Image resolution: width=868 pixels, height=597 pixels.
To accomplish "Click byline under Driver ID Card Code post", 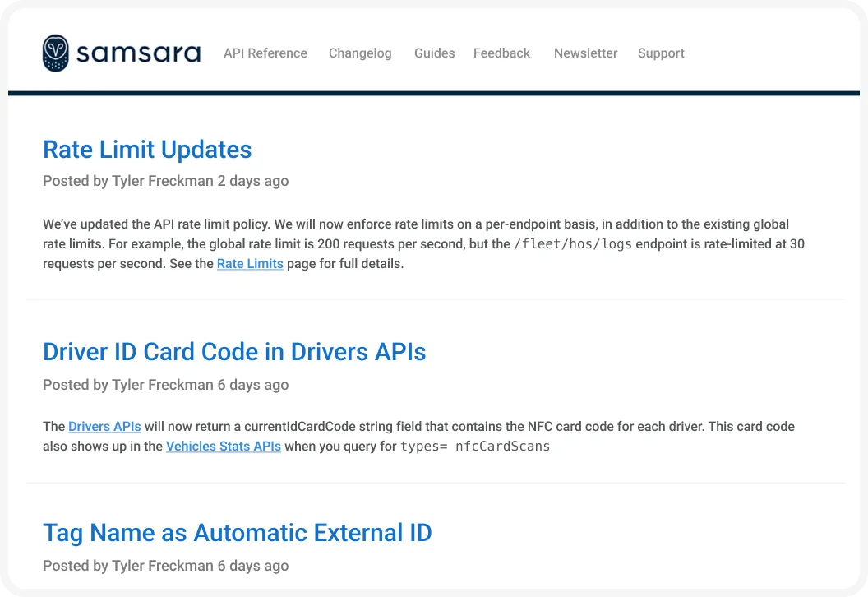I will click(x=166, y=385).
